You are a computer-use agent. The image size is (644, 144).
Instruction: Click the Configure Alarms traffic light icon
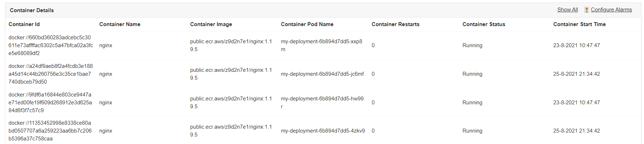tap(586, 10)
